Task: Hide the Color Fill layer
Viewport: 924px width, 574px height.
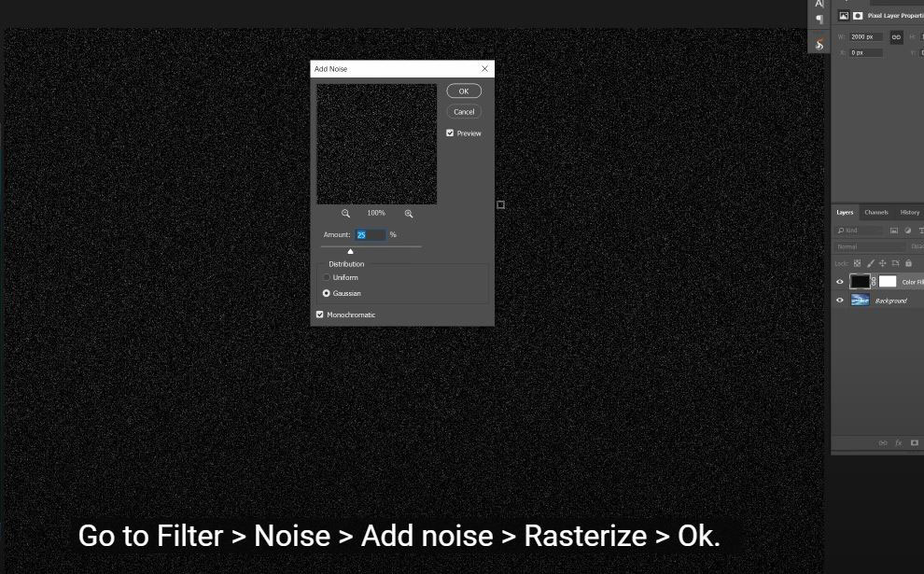Action: [840, 282]
